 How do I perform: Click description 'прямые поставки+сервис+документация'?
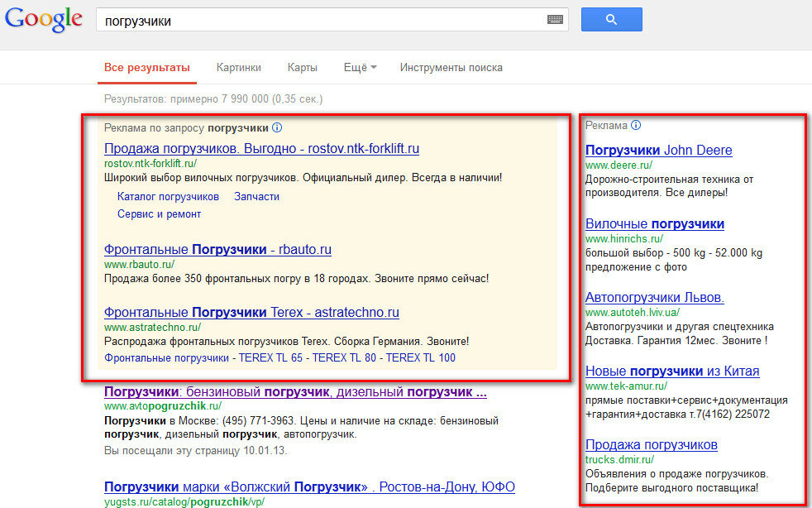pos(686,400)
